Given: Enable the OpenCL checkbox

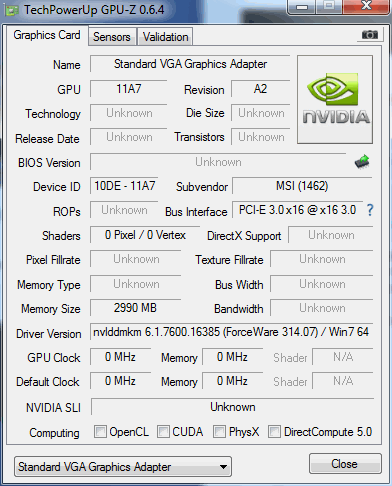Looking at the screenshot, I should tap(100, 431).
